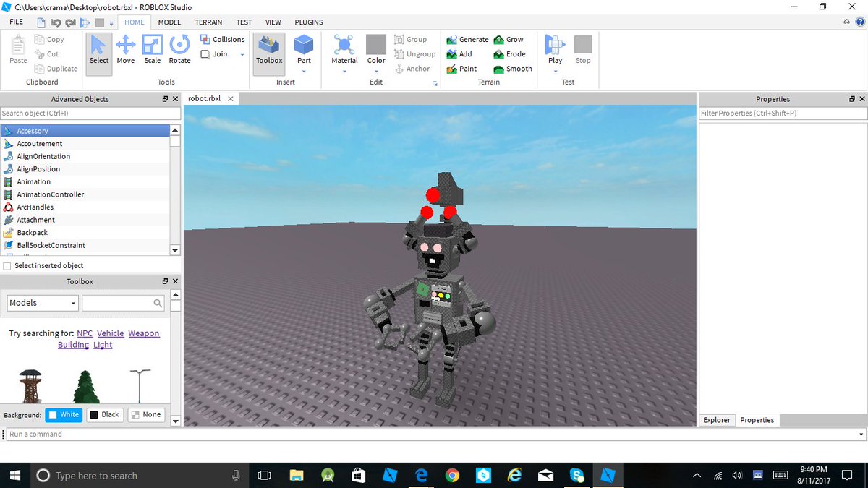This screenshot has height=488, width=868.
Task: Select the Grow terrain tool
Action: (x=509, y=40)
